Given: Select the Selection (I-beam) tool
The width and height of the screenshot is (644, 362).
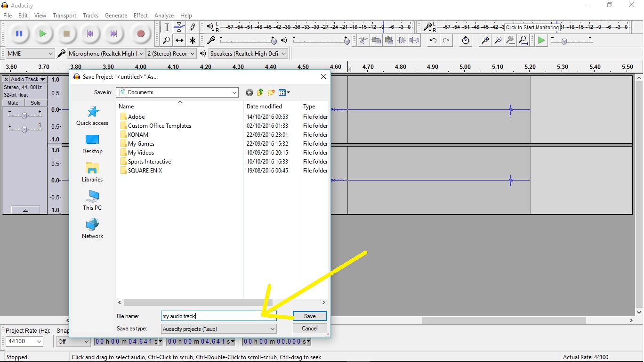Looking at the screenshot, I should point(167,27).
